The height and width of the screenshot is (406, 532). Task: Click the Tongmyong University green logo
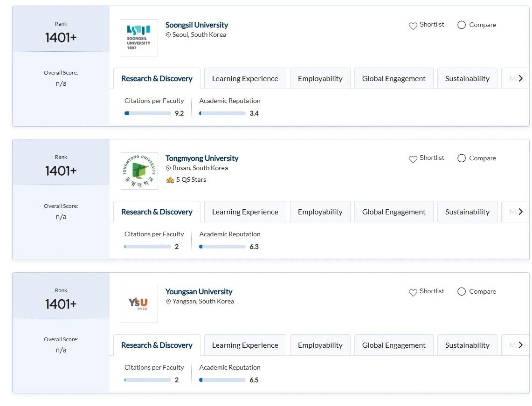139,171
